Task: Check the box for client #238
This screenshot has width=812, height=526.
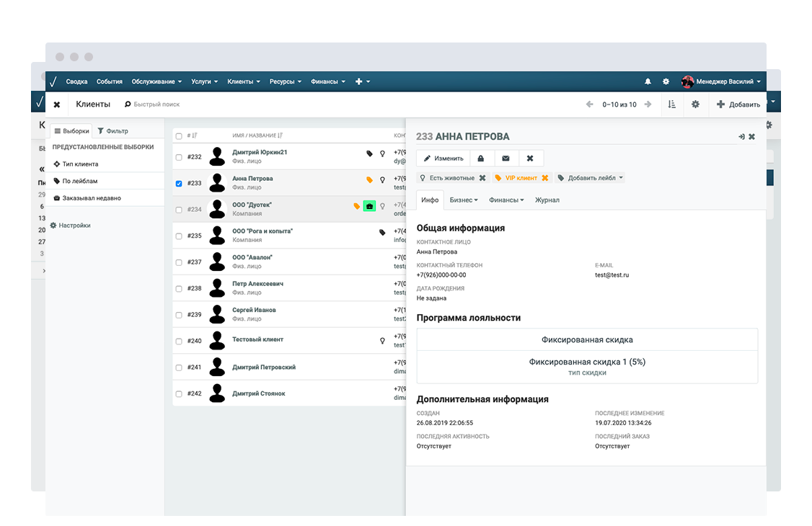Action: tap(179, 289)
